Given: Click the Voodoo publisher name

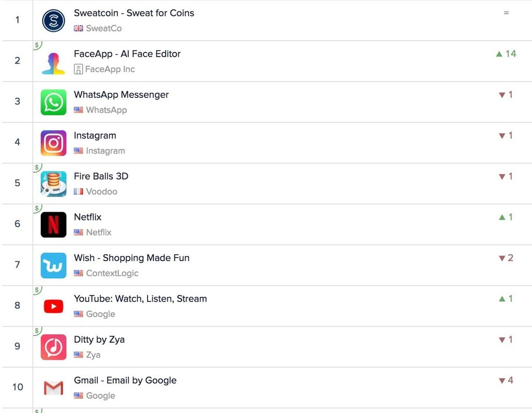Looking at the screenshot, I should coord(101,191).
